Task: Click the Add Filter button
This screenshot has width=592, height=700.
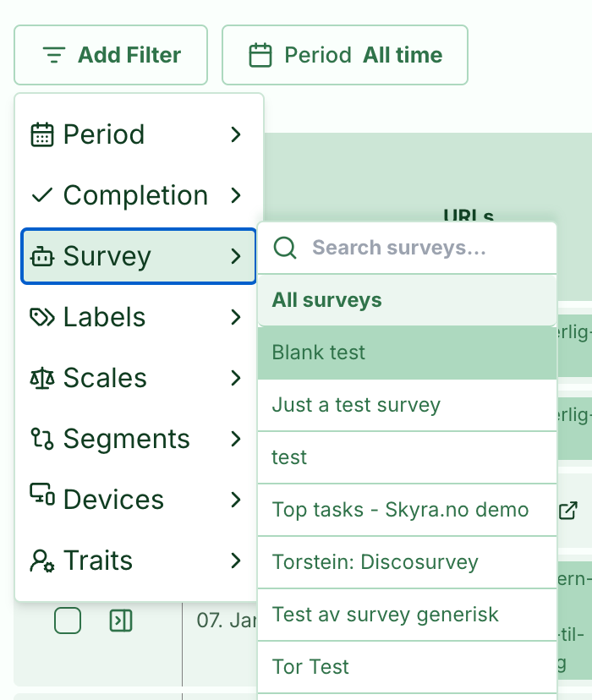Action: (x=111, y=55)
